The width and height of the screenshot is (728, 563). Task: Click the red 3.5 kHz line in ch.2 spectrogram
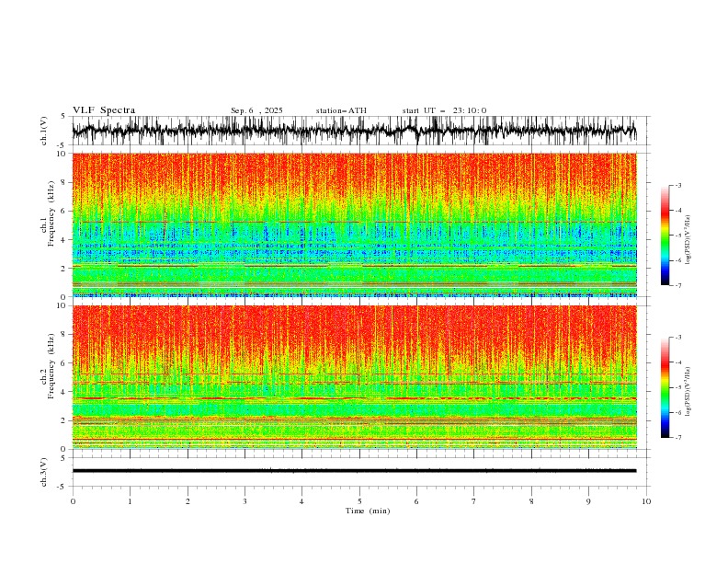tap(354, 398)
